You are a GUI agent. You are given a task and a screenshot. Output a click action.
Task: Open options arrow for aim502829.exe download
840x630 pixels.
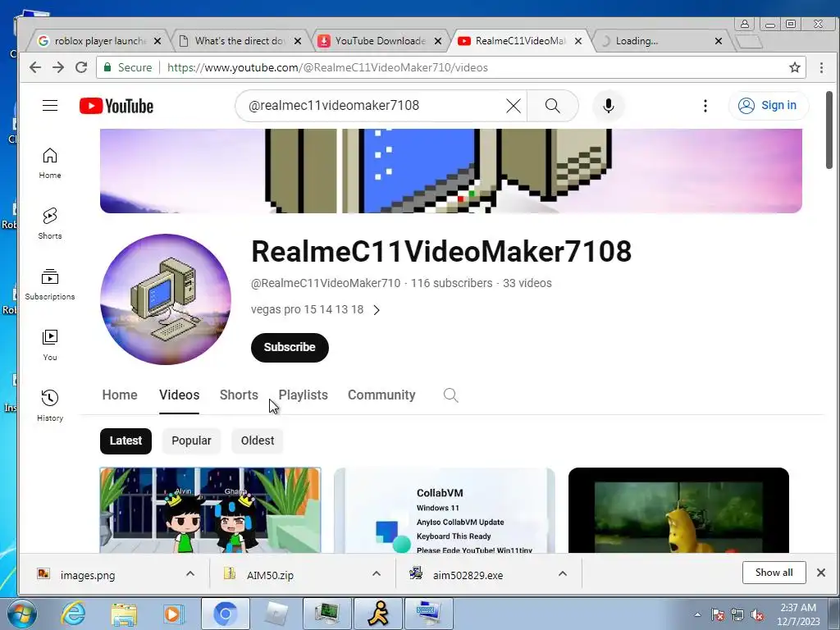(563, 573)
